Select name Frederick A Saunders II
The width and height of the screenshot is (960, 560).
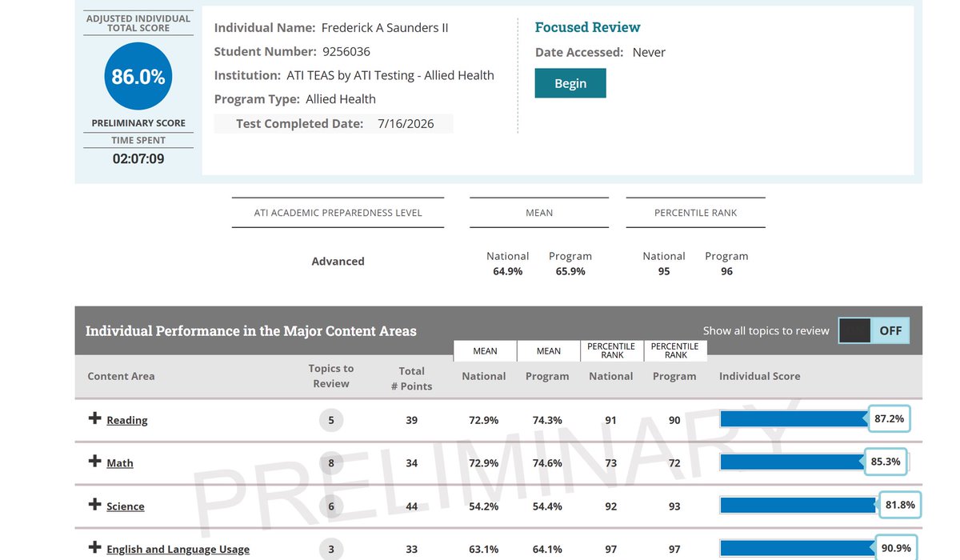tap(385, 28)
